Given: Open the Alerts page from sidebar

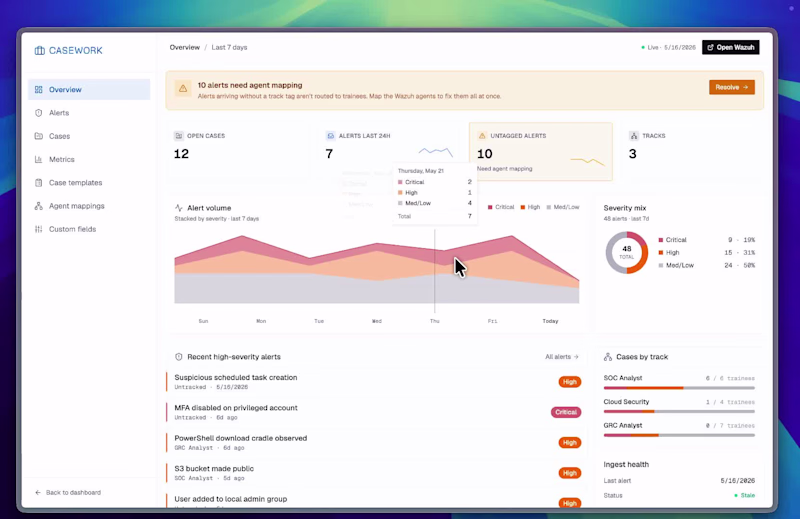Looking at the screenshot, I should click(89, 113).
